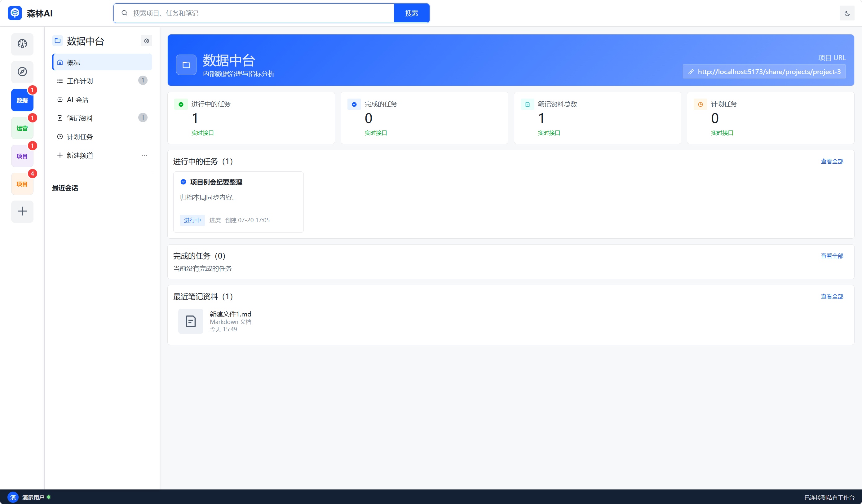Open the 新建文件1.md note name
The width and height of the screenshot is (862, 504).
point(230,314)
